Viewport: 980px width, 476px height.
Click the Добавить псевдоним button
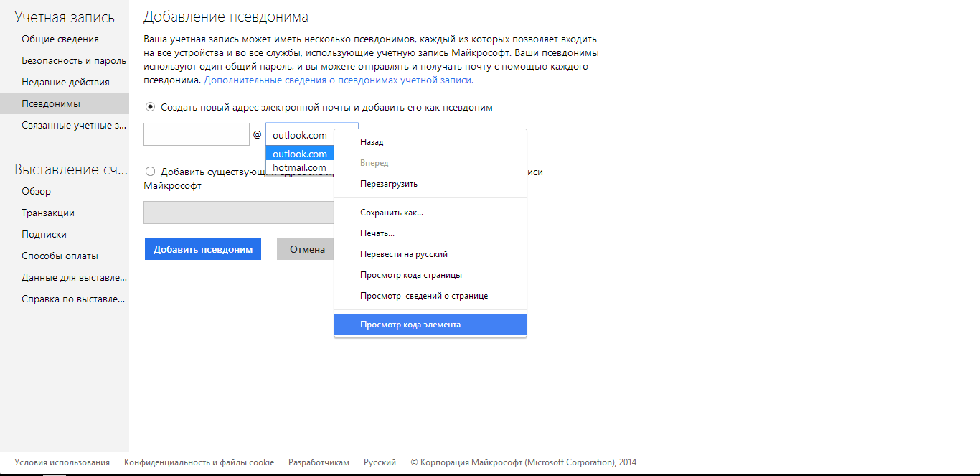(x=203, y=249)
